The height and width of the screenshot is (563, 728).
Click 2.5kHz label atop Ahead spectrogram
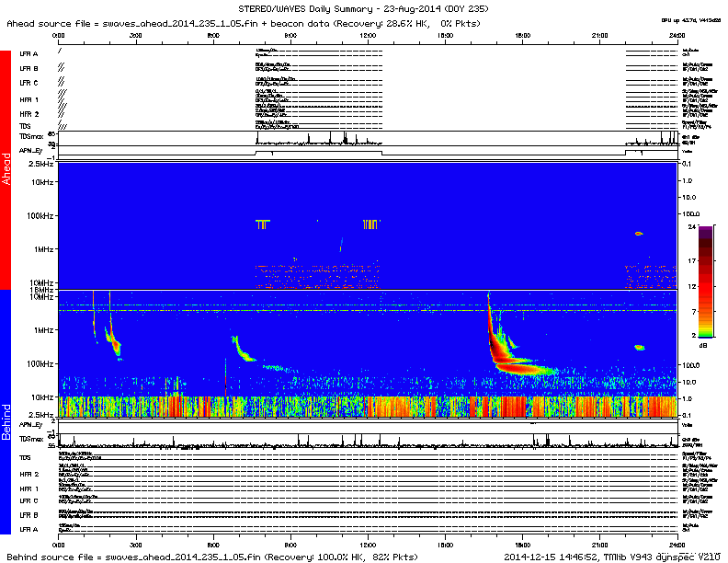[40, 164]
